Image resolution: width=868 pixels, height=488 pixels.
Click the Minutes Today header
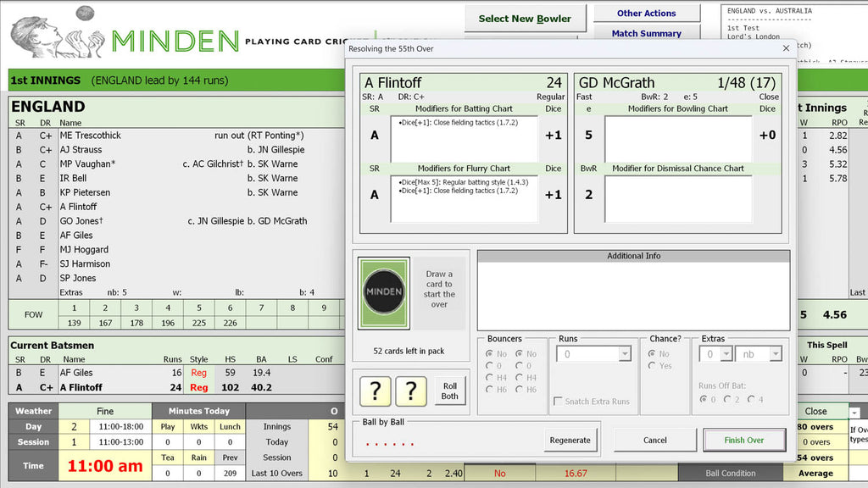click(x=199, y=411)
